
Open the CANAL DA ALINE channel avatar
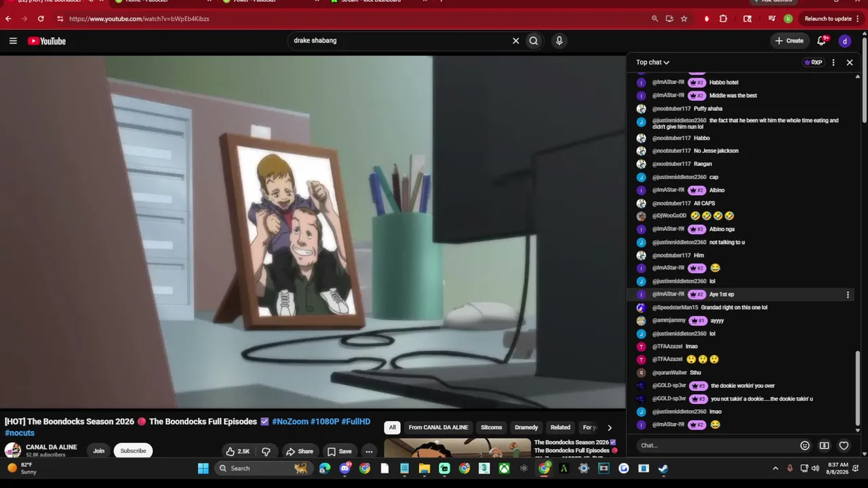pyautogui.click(x=12, y=451)
